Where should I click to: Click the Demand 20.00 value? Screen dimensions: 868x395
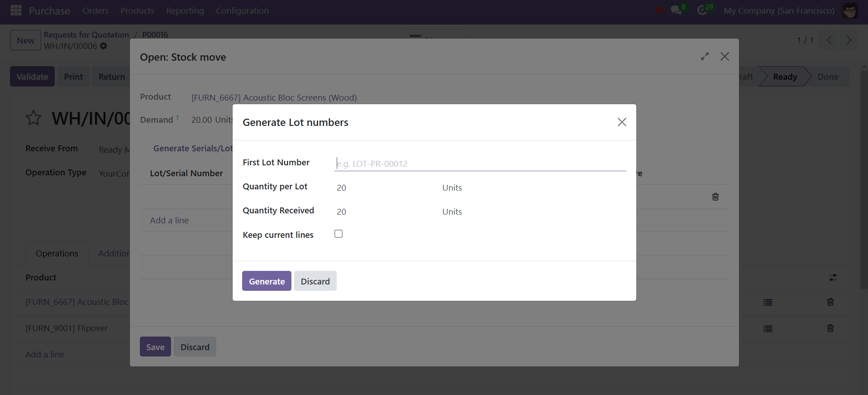click(x=201, y=120)
